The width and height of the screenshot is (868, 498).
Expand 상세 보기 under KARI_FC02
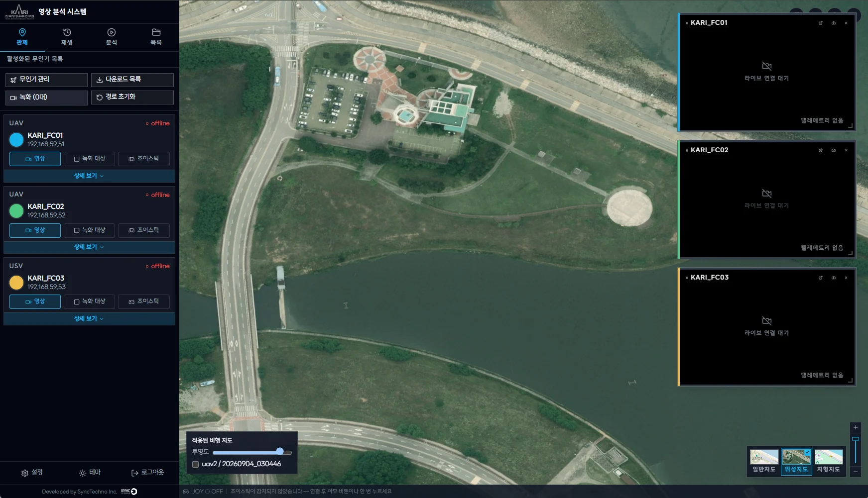89,247
